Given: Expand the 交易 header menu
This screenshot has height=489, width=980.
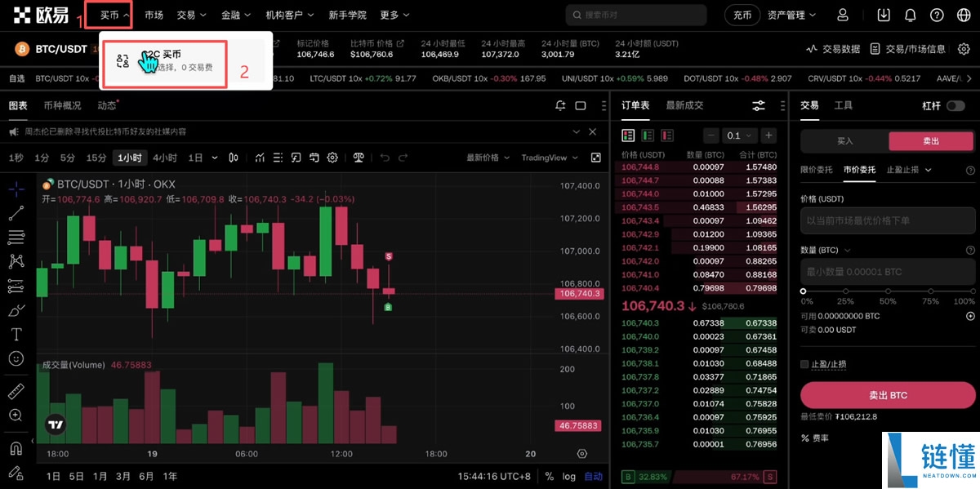Looking at the screenshot, I should pyautogui.click(x=191, y=15).
